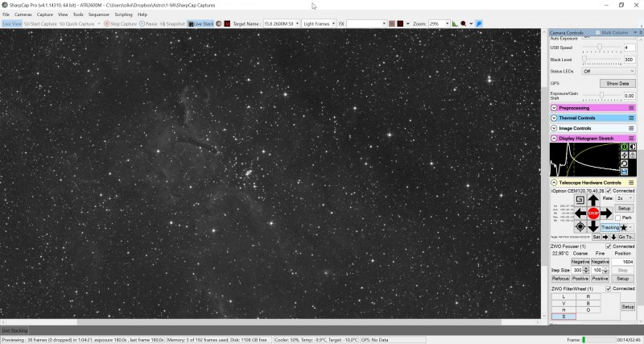Click the histogram icon in toolbar
Image resolution: width=644 pixels, height=344 pixels.
coord(455,24)
